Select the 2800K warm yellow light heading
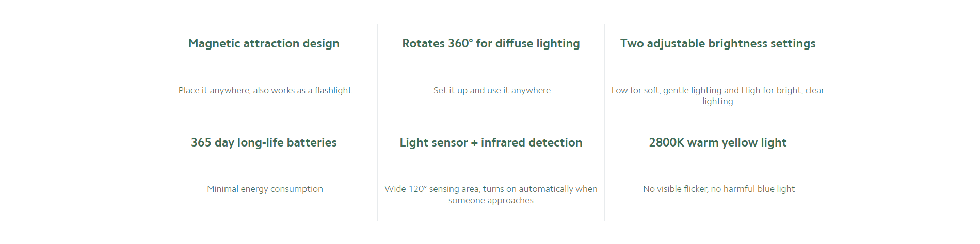 click(718, 143)
